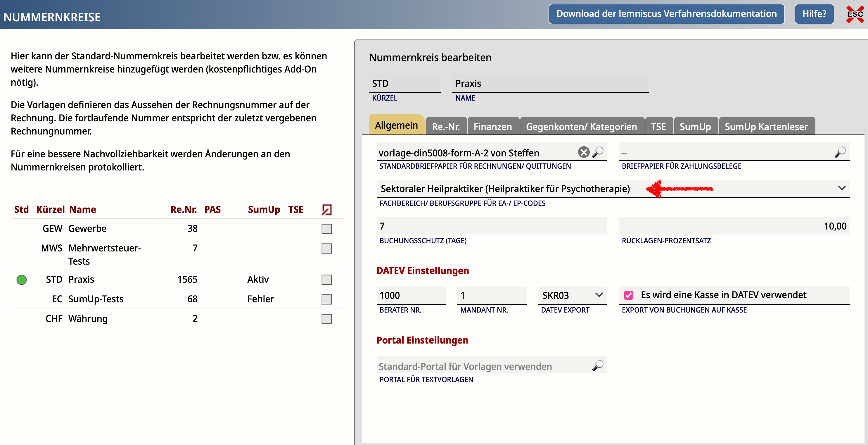Screen dimensions: 868x445
Task: Open the SumUp Kartenleser tab
Action: pos(766,126)
